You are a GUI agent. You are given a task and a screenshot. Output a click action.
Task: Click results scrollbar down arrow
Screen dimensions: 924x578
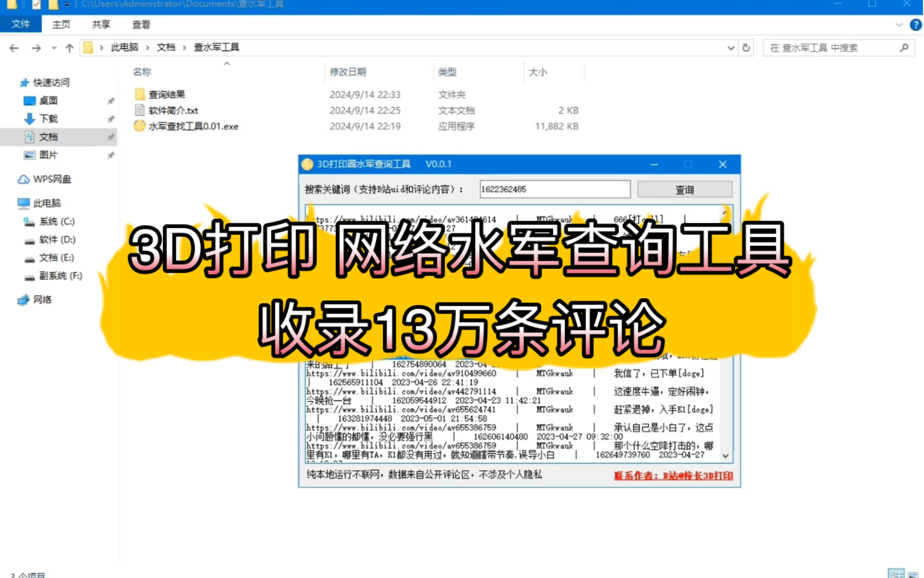(725, 456)
